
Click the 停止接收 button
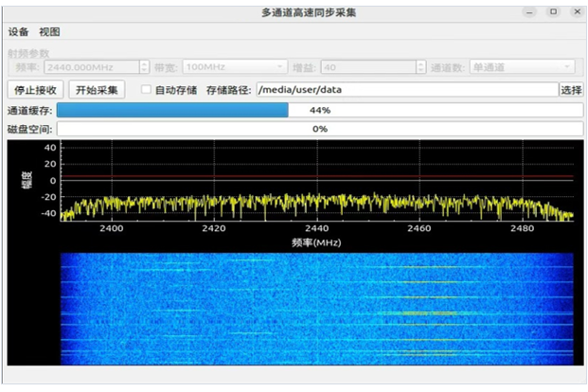click(x=36, y=90)
